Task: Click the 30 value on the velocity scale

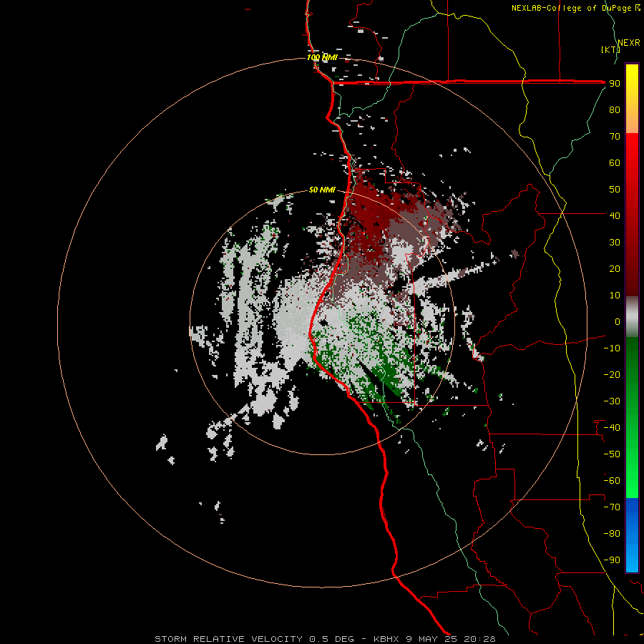Action: click(615, 243)
